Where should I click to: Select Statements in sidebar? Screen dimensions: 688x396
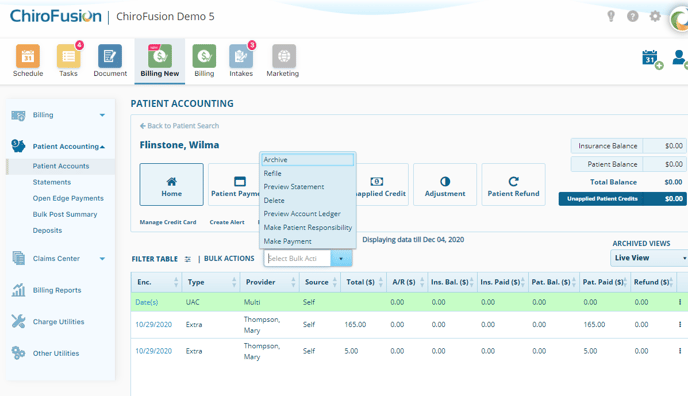(52, 182)
